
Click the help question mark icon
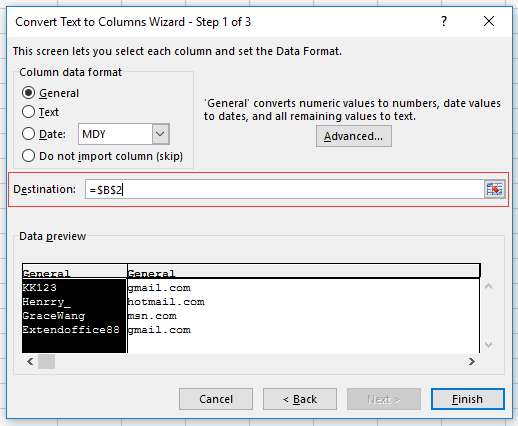tap(444, 22)
